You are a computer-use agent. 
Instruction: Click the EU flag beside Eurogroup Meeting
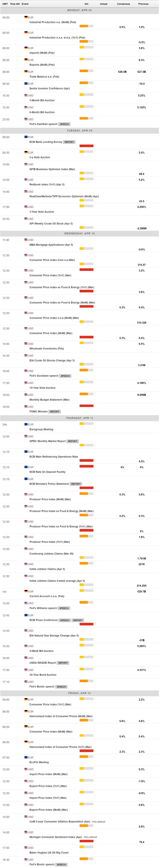click(x=26, y=424)
